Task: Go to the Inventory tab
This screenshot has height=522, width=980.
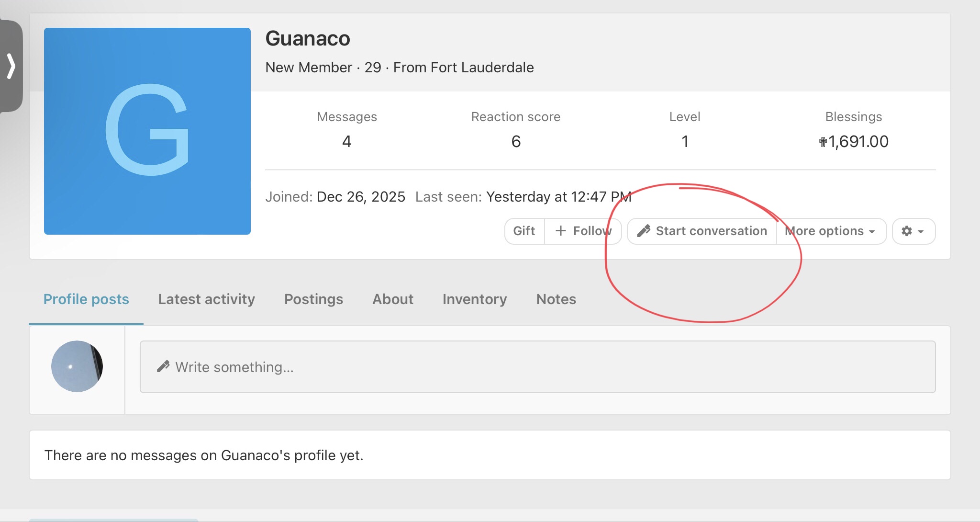Action: (474, 299)
